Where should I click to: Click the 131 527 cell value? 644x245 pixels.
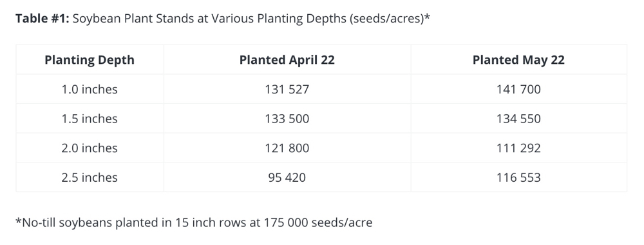coord(287,89)
